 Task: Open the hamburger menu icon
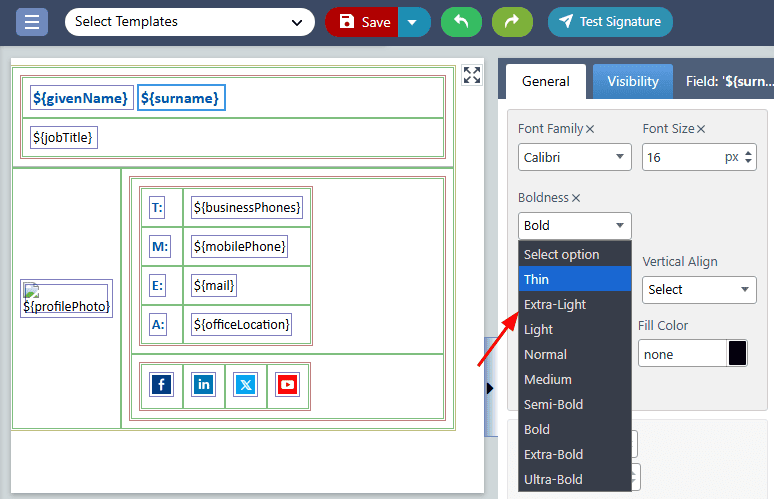point(31,22)
